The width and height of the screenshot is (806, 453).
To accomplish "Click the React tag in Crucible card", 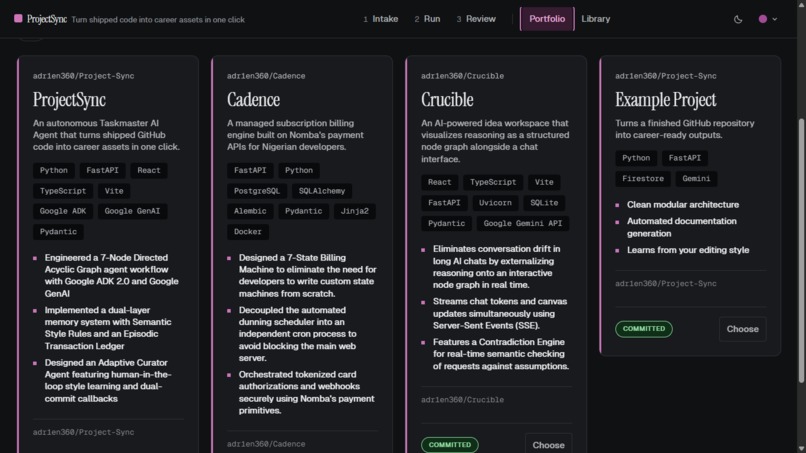I will pyautogui.click(x=439, y=183).
